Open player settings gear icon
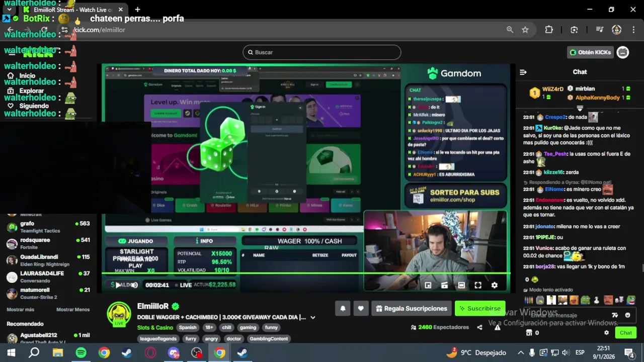The height and width of the screenshot is (362, 644). tap(495, 285)
